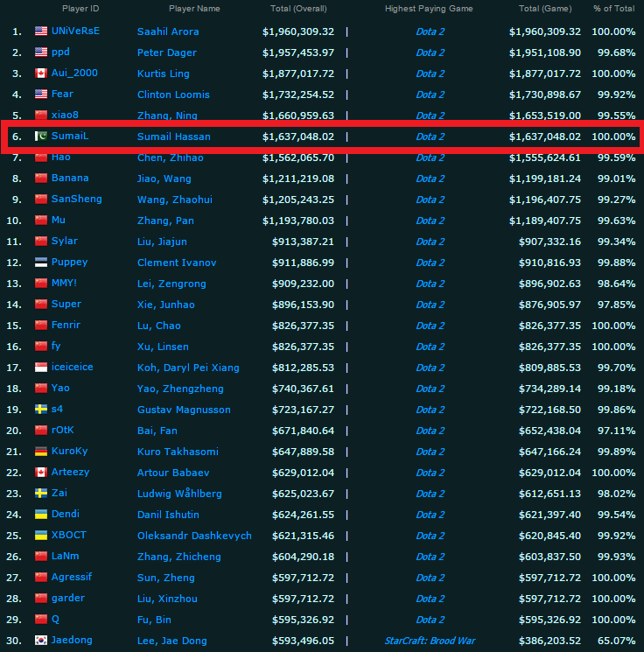Click the US flag next to Fear
The width and height of the screenshot is (644, 652).
pyautogui.click(x=41, y=94)
